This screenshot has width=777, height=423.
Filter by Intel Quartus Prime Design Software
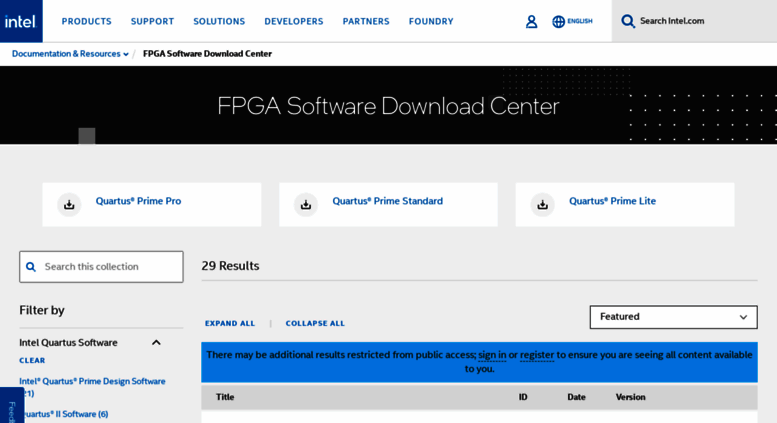point(92,387)
